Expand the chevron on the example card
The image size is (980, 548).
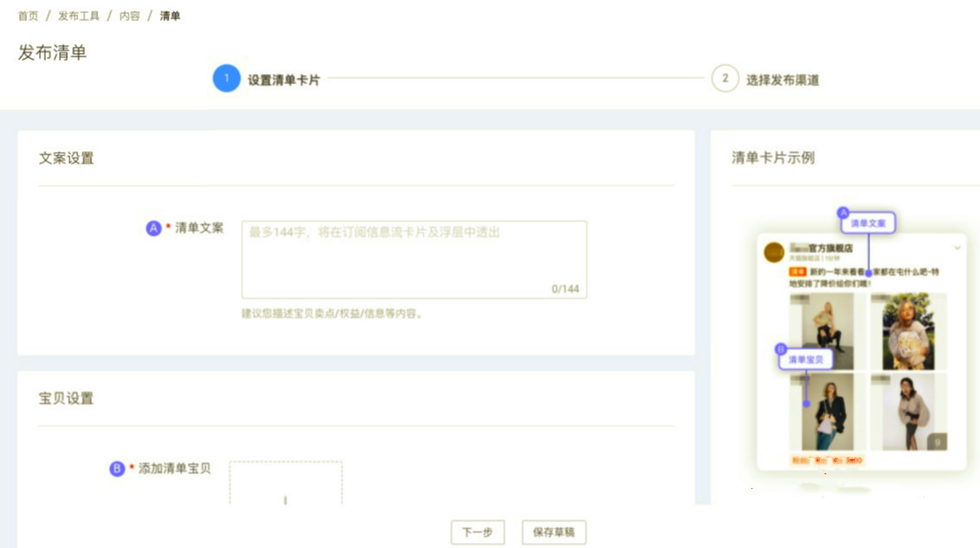click(x=957, y=248)
